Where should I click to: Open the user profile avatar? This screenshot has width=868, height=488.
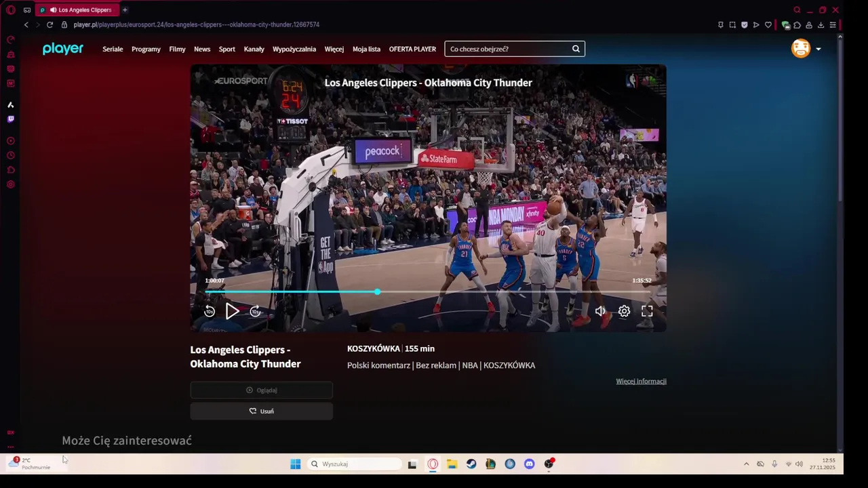click(x=801, y=49)
